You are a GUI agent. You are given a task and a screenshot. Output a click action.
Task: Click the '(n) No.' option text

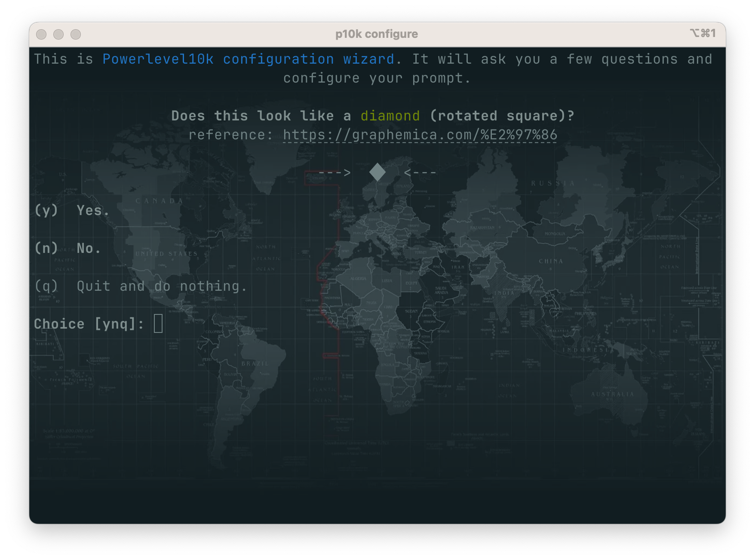pyautogui.click(x=68, y=248)
